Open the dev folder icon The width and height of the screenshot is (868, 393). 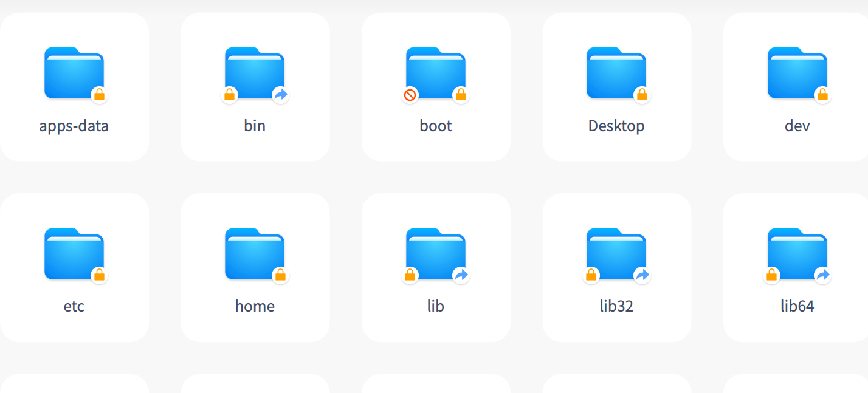(797, 72)
